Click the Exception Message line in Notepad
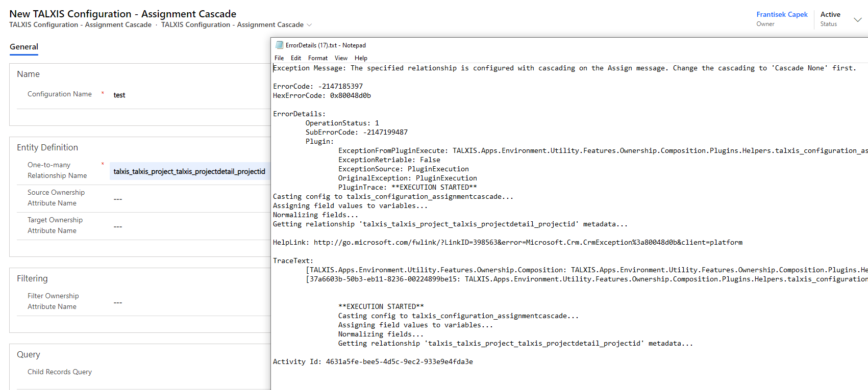 tap(565, 68)
